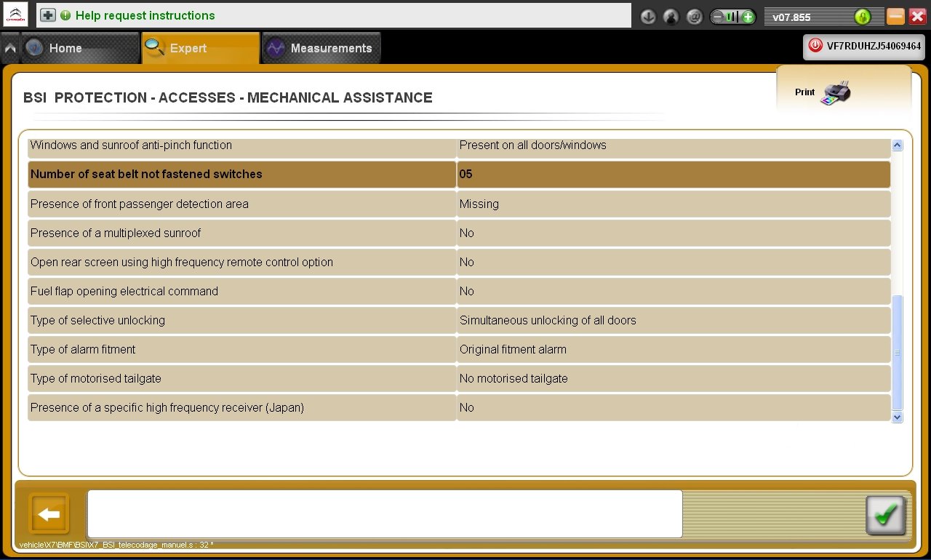
Task: Open the Home tab
Action: (79, 48)
